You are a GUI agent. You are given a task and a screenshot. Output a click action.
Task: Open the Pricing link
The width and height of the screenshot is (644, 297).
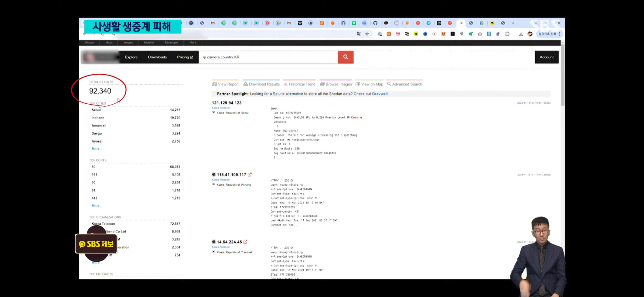tap(185, 57)
